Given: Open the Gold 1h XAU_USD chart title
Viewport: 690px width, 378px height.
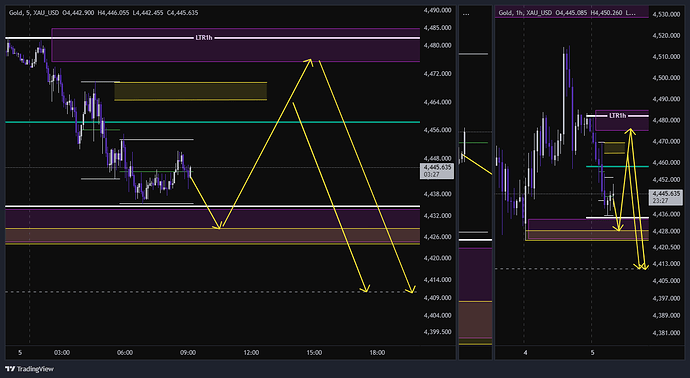Looking at the screenshot, I should (525, 13).
